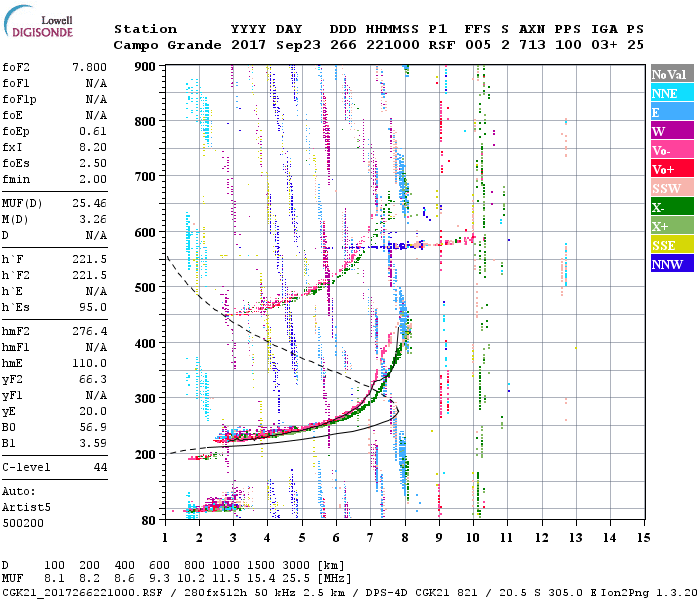Click the foF2 value 7.800
The width and height of the screenshot is (700, 600).
pos(89,67)
